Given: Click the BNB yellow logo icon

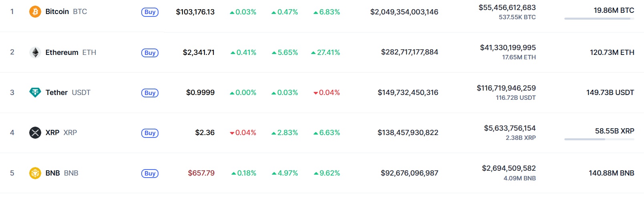Looking at the screenshot, I should point(35,173).
